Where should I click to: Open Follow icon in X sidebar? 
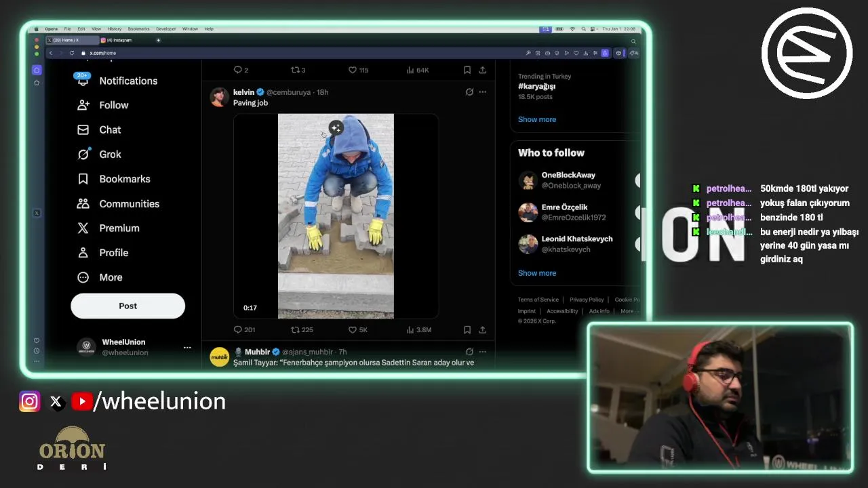83,105
